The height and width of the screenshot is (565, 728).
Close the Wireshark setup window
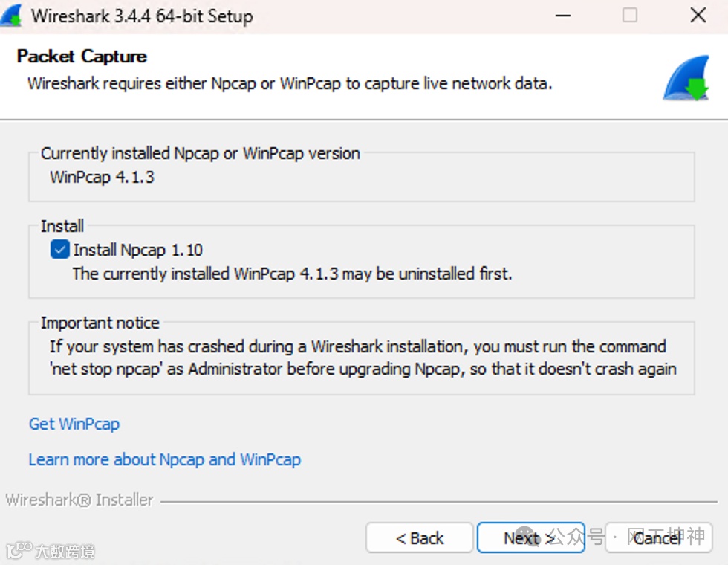coord(698,16)
